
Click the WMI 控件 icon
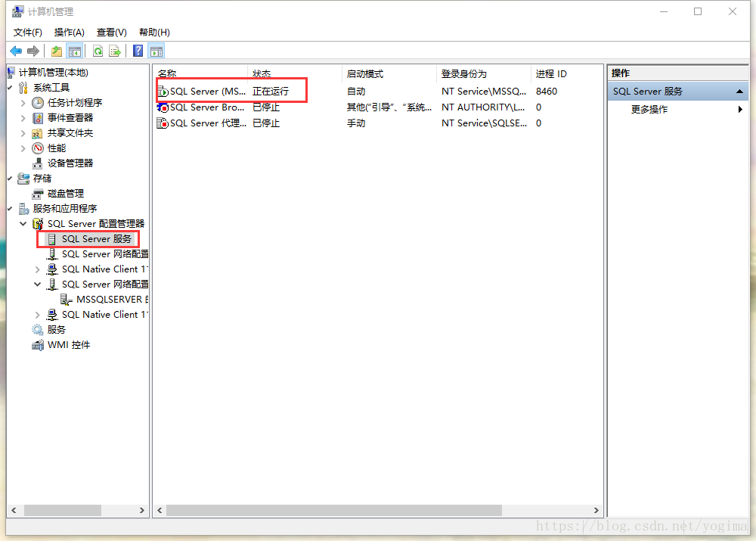point(38,345)
